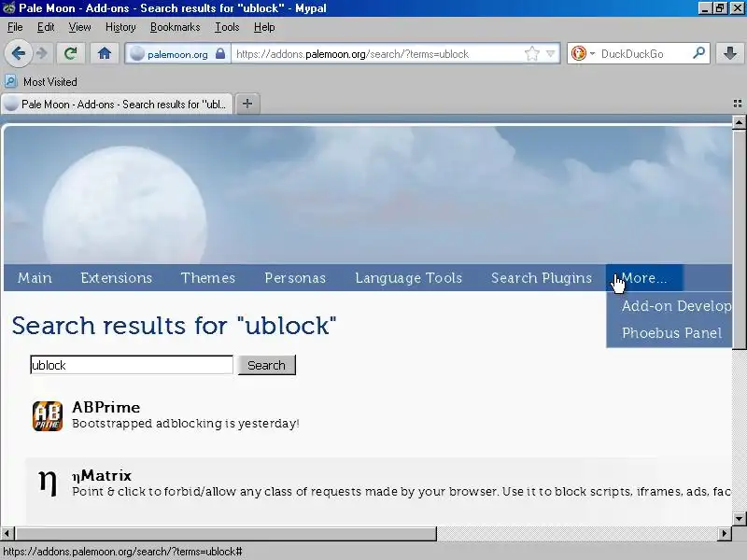Choose Phoebus Panel in the More menu
Image resolution: width=747 pixels, height=560 pixels.
[x=671, y=333]
